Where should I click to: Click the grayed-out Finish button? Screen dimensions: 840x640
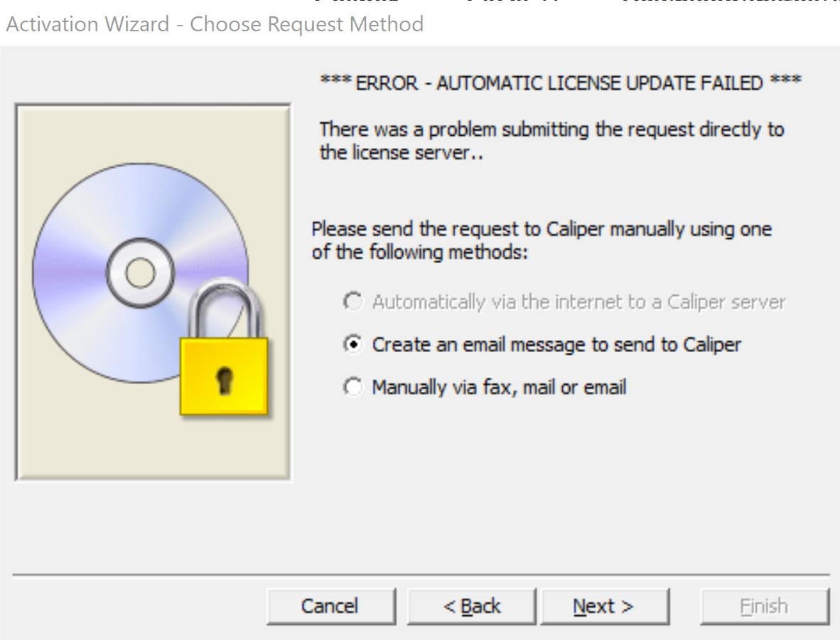point(764,607)
